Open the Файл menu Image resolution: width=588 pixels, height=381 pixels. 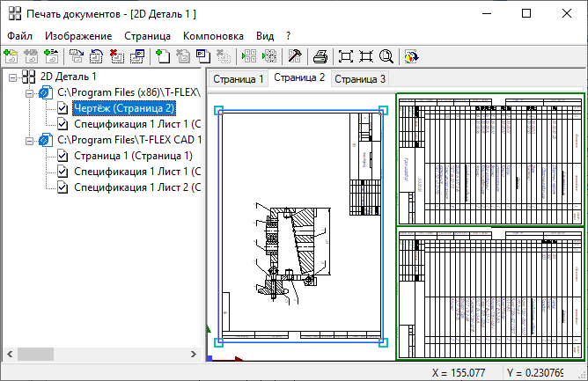19,36
